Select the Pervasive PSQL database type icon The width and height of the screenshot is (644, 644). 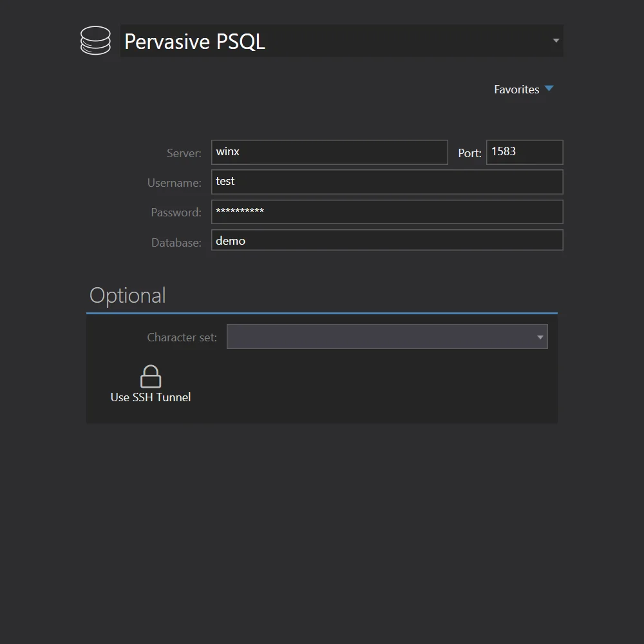[95, 40]
